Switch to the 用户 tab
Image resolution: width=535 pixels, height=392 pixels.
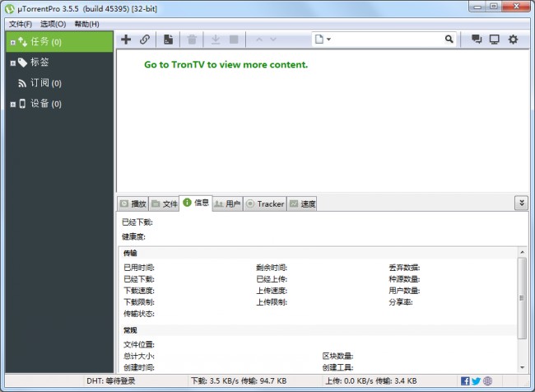227,204
